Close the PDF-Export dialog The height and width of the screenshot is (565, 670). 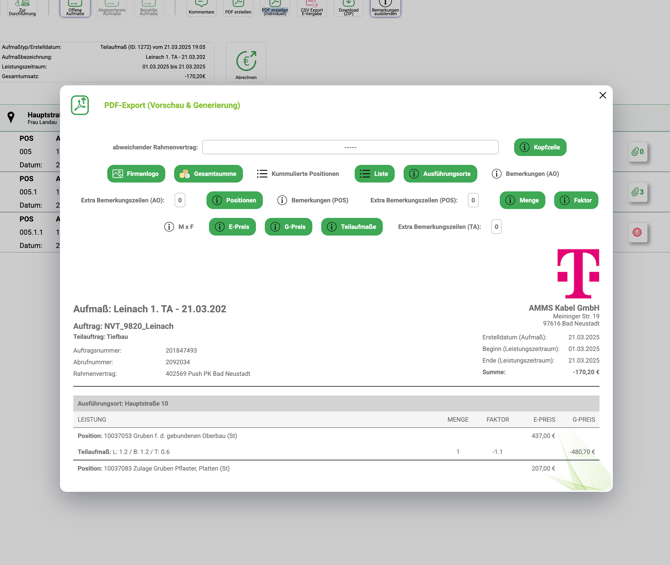[x=602, y=96]
